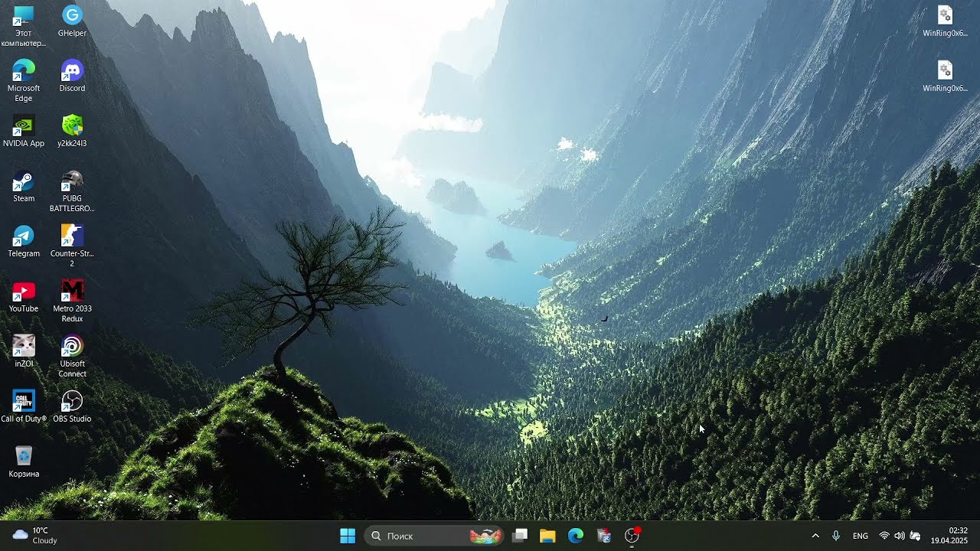The width and height of the screenshot is (980, 551).
Task: Select the YouTube desktop shortcut
Action: click(24, 296)
